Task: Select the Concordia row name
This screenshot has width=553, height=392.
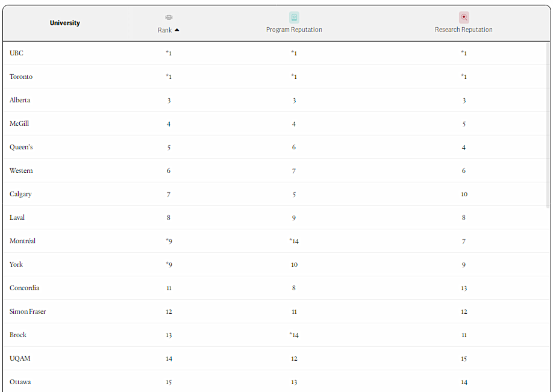Action: [24, 288]
